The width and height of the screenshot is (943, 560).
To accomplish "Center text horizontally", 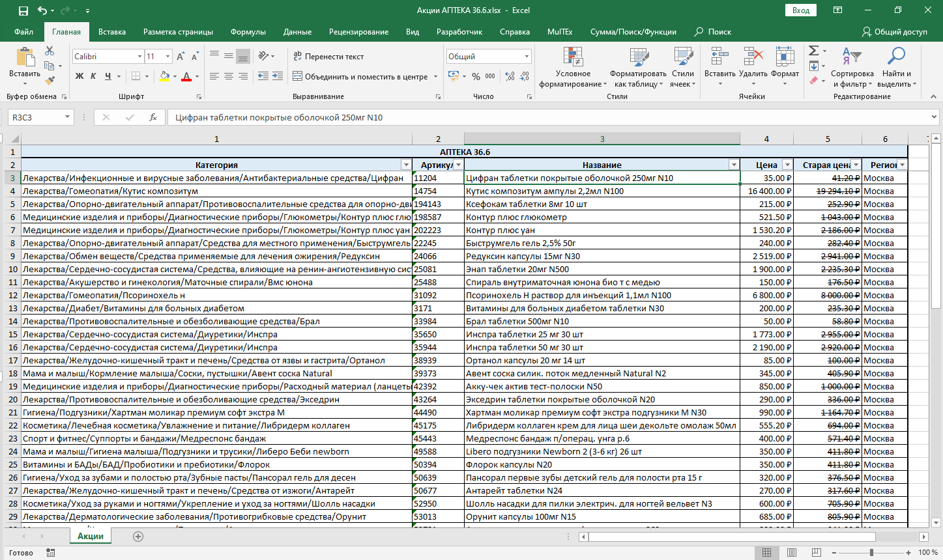I will tap(229, 76).
